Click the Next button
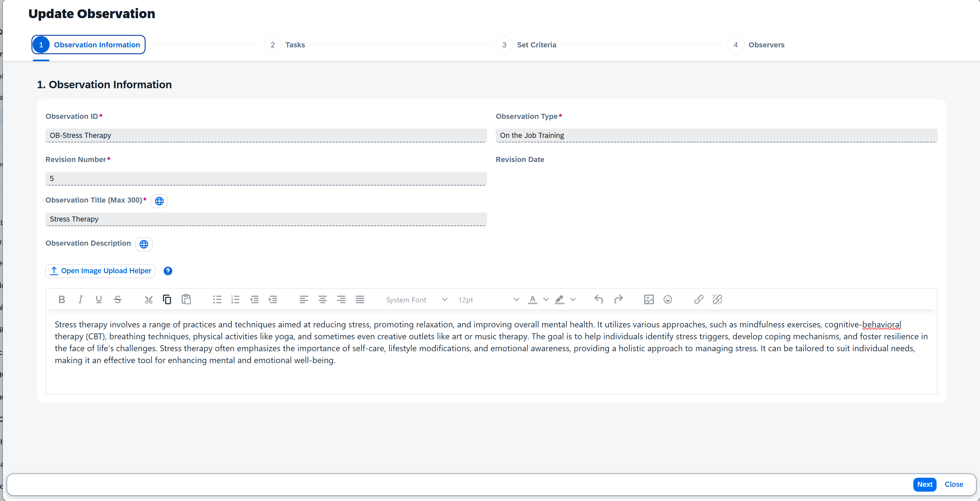Screen dimensions: 980x501 pos(924,484)
